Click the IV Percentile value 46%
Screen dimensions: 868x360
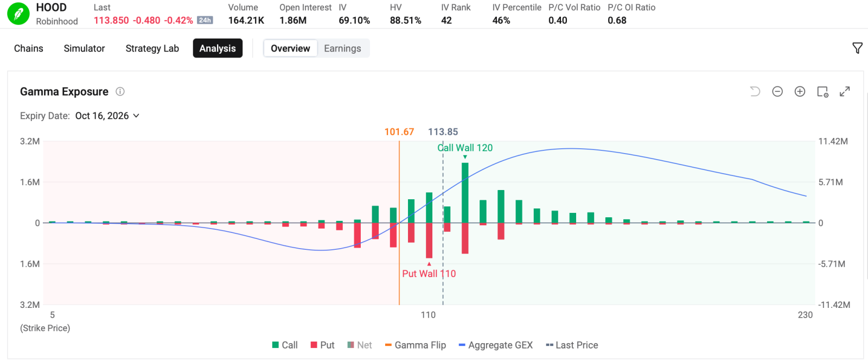point(501,20)
